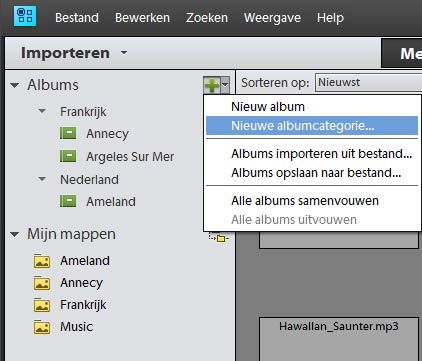Open the Bewerken menu
The image size is (422, 361).
coord(142,18)
